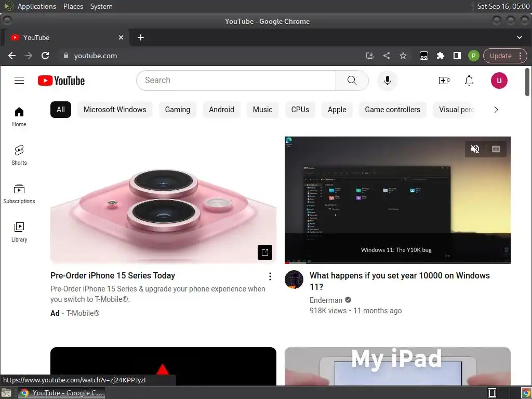
Task: Open the Places menu
Action: point(73,6)
